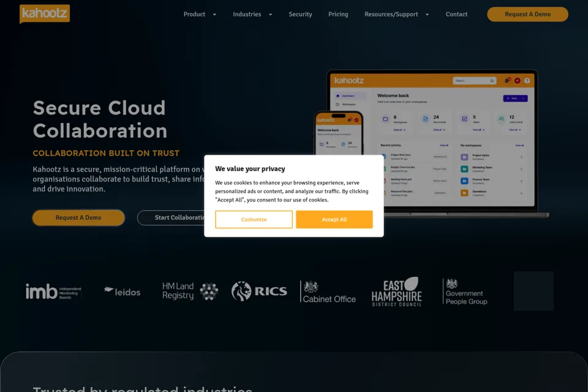
Task: Go to the Security page
Action: (300, 14)
